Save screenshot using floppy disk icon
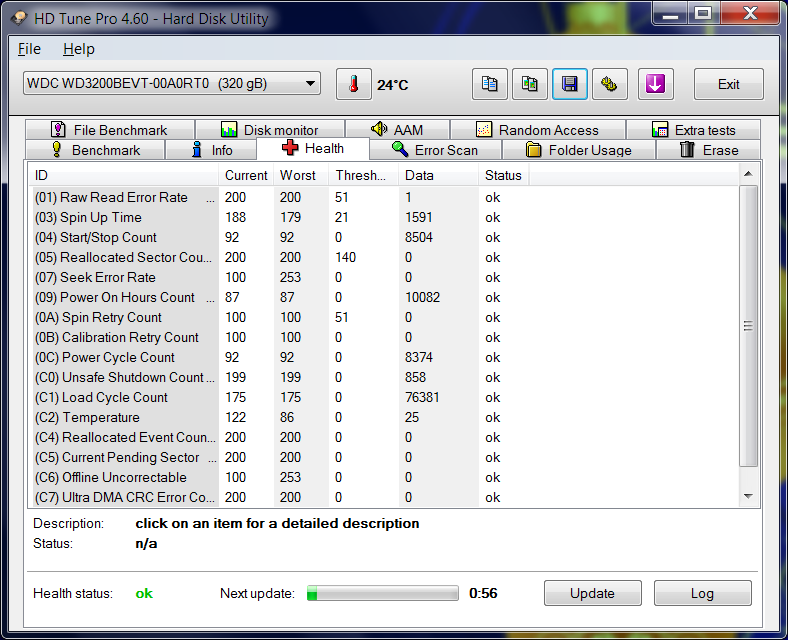788x640 pixels. coord(570,84)
